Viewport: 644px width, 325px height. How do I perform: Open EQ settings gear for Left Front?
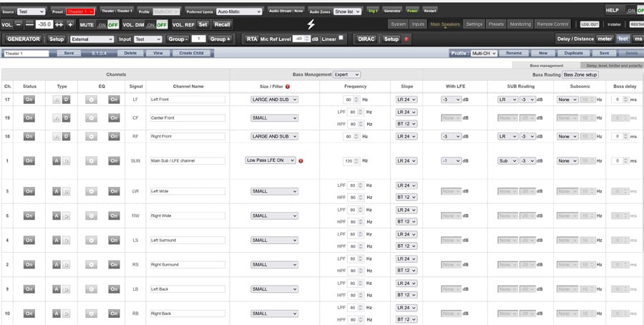point(92,100)
